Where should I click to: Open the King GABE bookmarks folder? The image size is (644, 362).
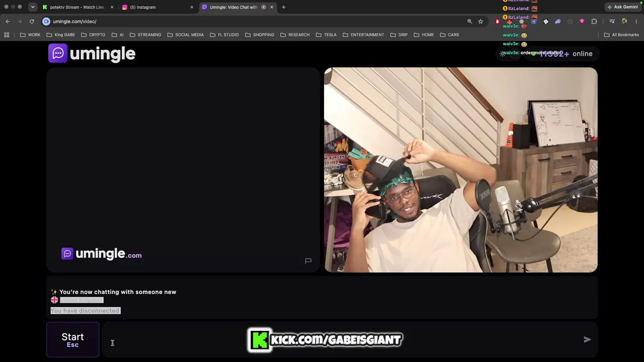60,35
